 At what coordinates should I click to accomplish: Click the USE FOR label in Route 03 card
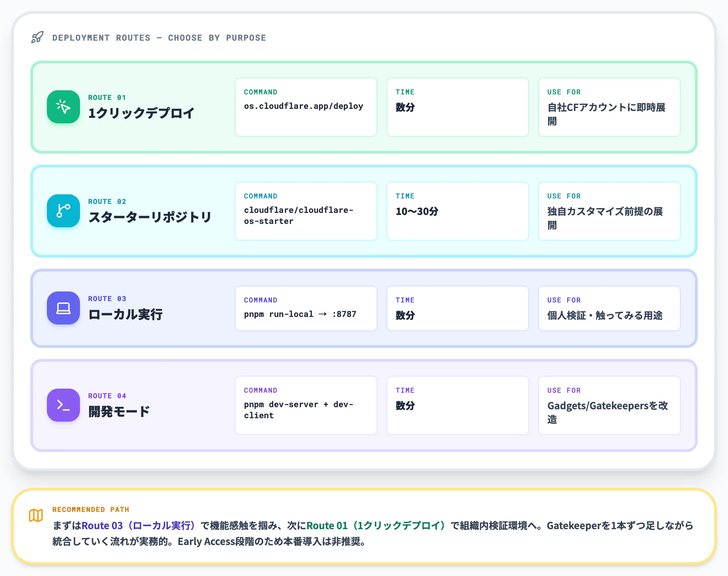[x=564, y=300]
